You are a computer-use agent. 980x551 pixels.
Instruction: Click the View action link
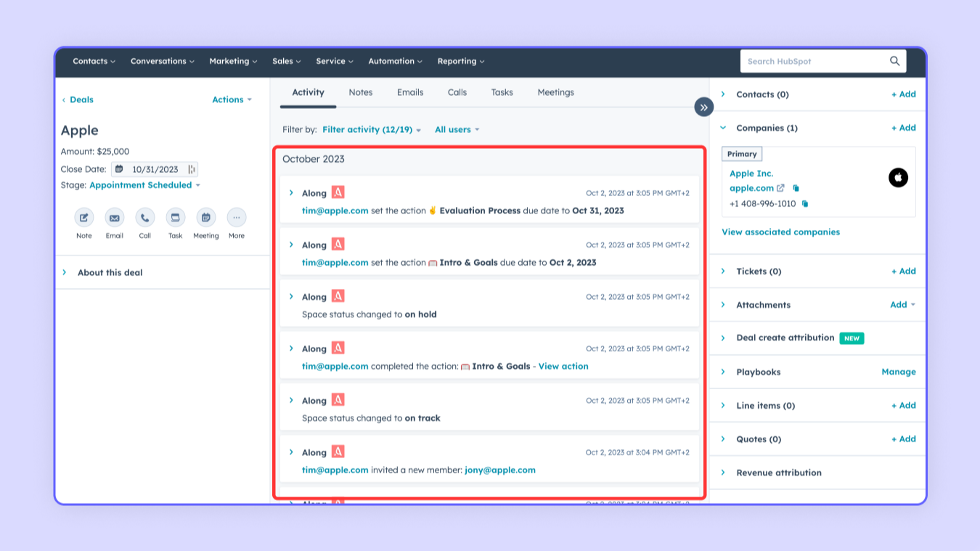(x=563, y=367)
